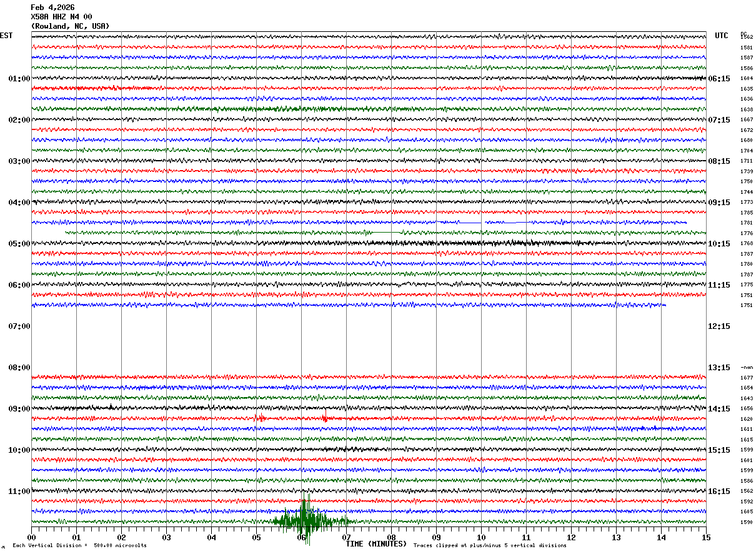Select the minute 15 mark on the time axis

[705, 537]
